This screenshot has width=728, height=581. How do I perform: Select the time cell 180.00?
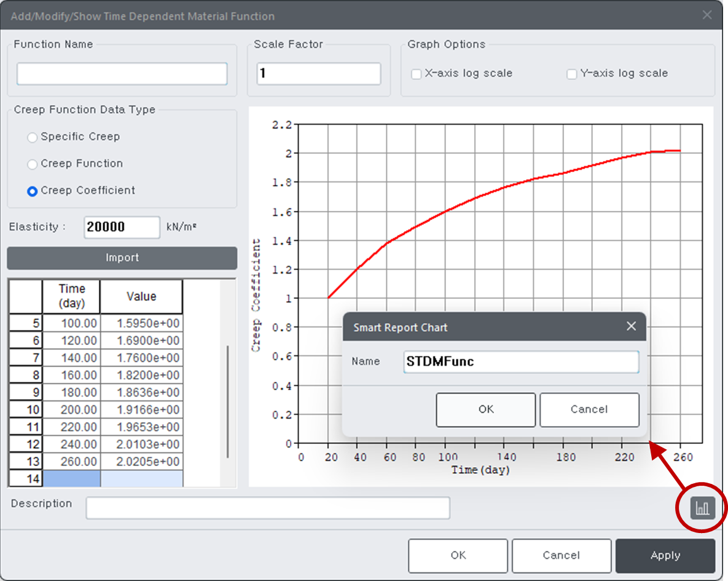point(71,392)
